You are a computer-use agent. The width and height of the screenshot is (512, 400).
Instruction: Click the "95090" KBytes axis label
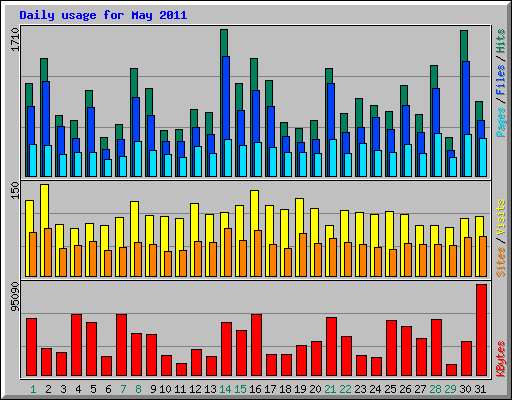click(15, 297)
